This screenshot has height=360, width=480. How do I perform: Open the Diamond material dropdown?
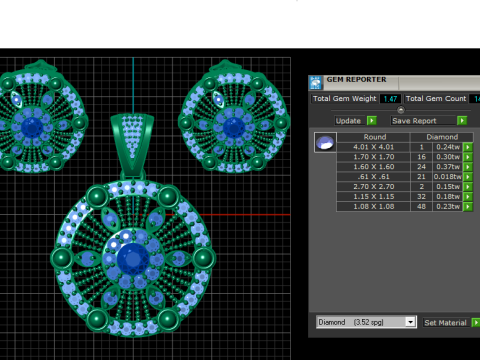(x=411, y=322)
